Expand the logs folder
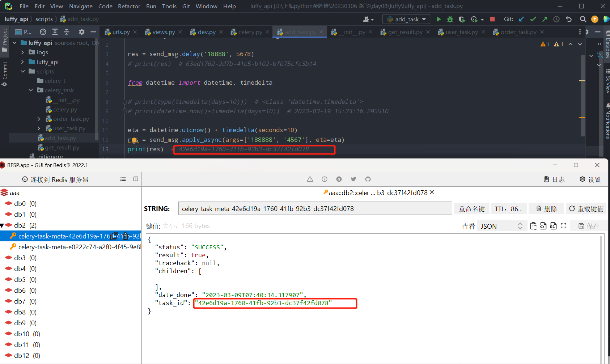 pos(22,52)
